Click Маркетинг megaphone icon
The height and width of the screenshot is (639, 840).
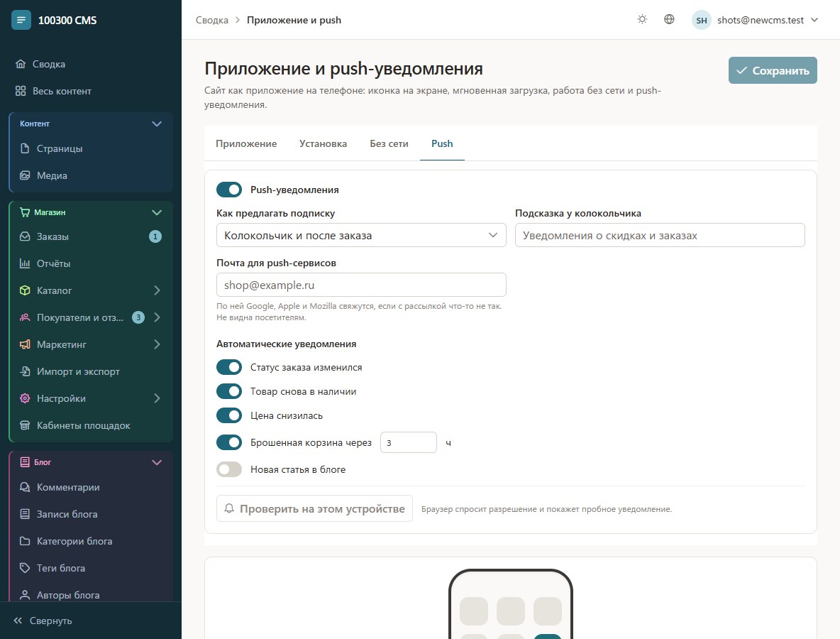25,344
